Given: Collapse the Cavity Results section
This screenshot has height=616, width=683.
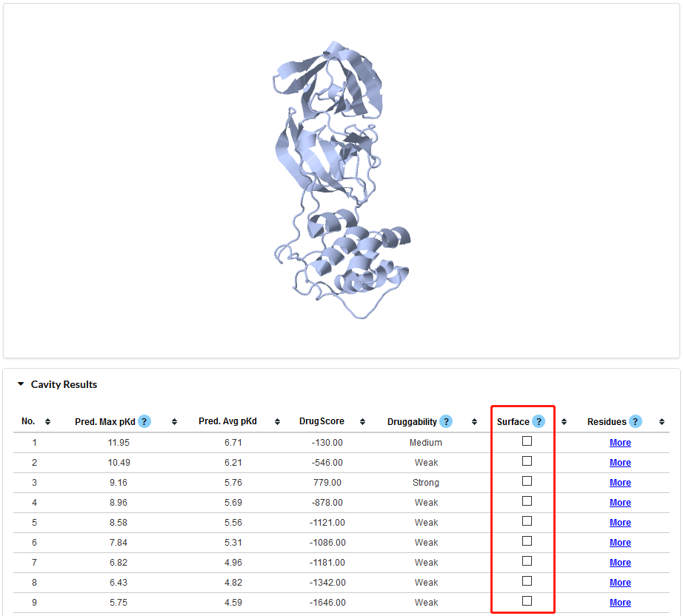Looking at the screenshot, I should click(21, 384).
